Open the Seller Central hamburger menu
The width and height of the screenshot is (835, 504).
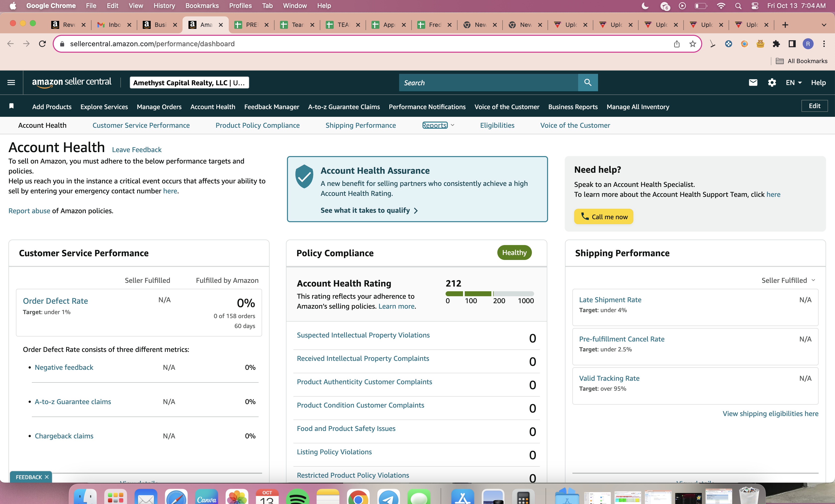[x=11, y=82]
